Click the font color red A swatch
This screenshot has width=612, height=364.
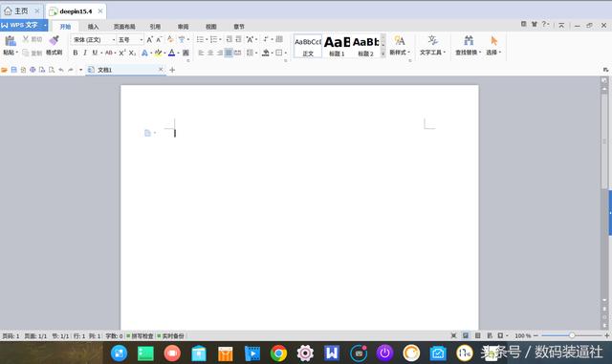[x=171, y=53]
